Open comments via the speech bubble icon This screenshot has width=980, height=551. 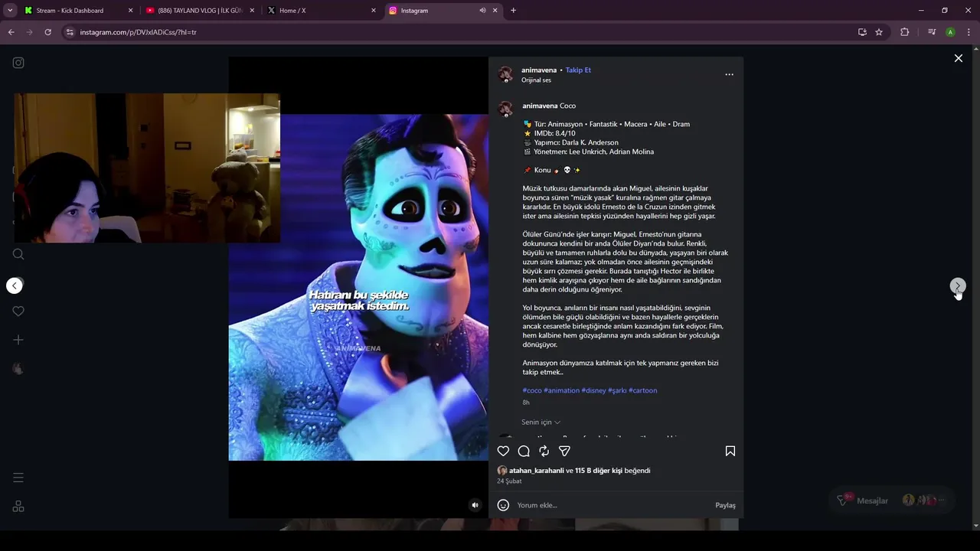[x=524, y=452]
